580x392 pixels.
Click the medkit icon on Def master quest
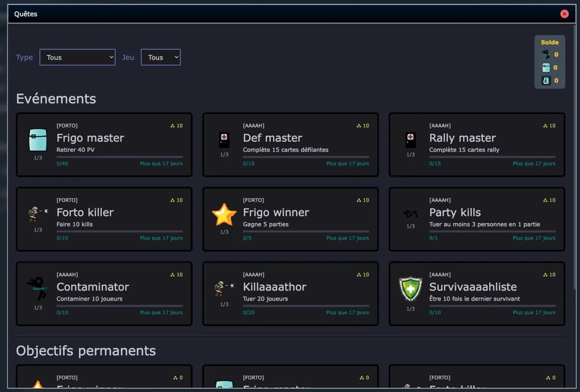tap(224, 140)
